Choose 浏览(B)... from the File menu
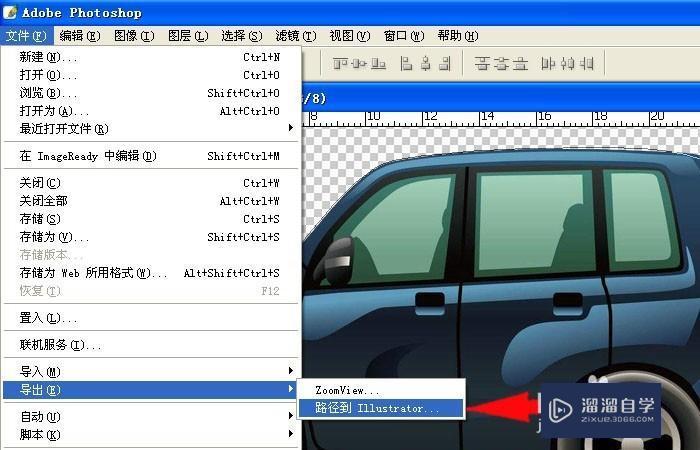Screen dimensions: 700x450 tap(150, 93)
